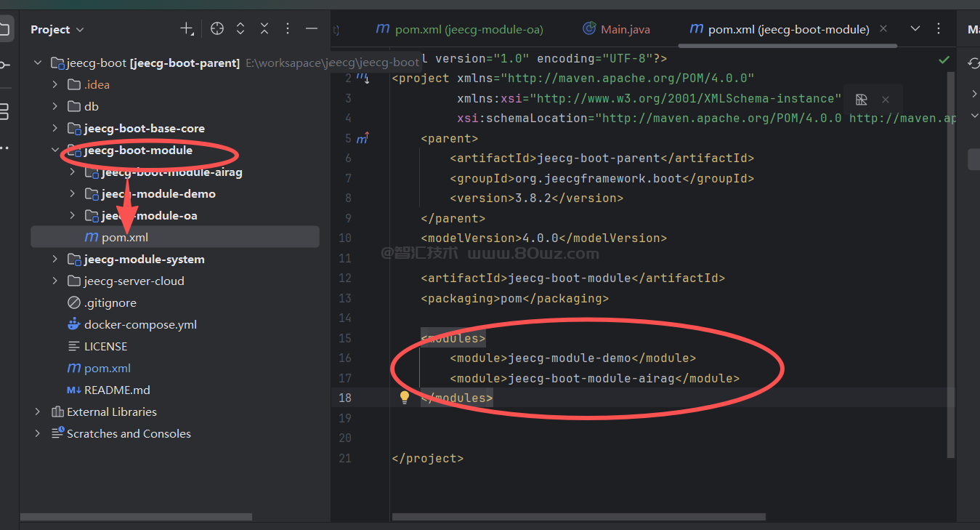980x530 pixels.
Task: Select the .gitignore file
Action: [110, 302]
